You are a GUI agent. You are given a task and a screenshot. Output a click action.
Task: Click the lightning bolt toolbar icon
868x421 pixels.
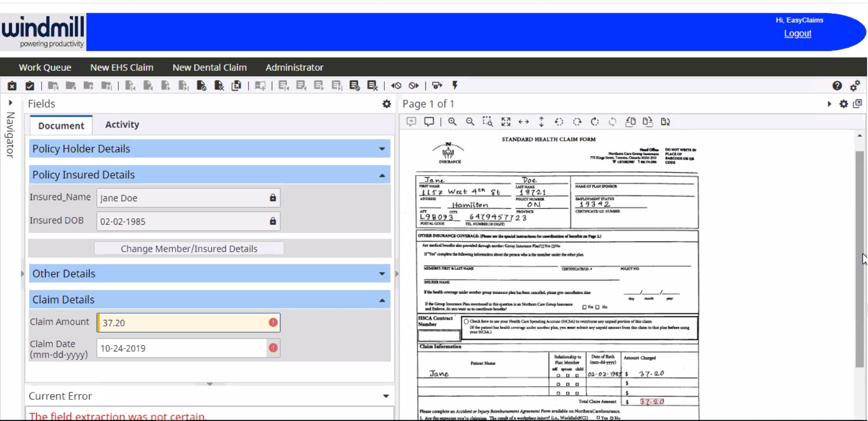(x=455, y=86)
